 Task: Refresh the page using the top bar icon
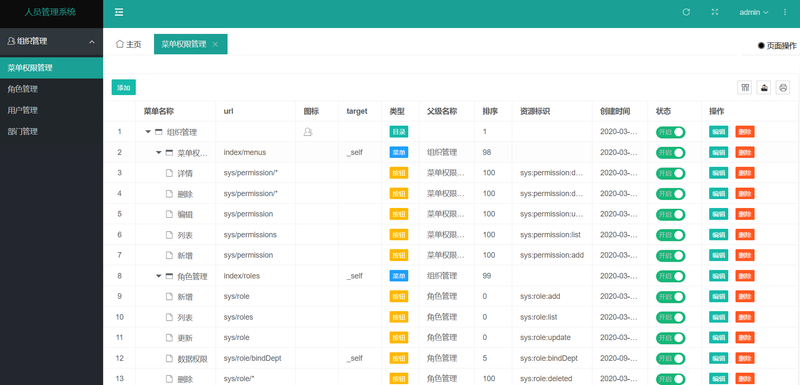tap(686, 12)
